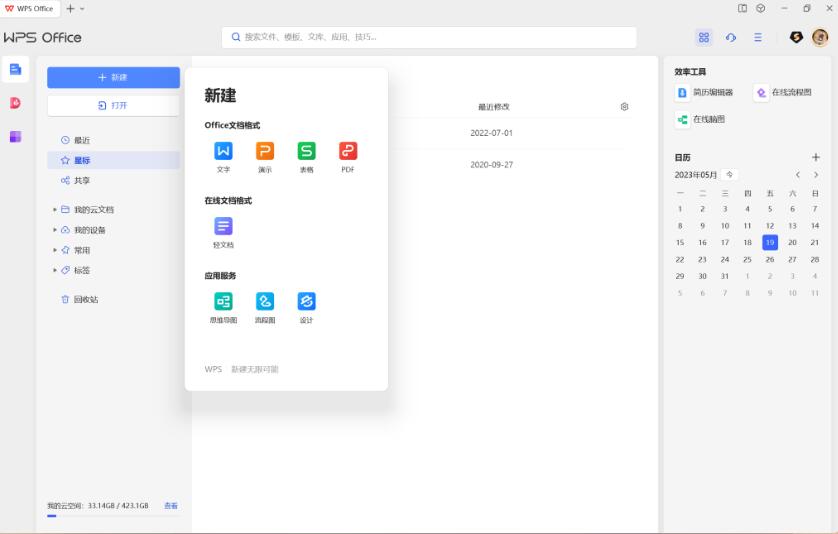Viewport: 838px width, 534px height.
Task: Go to next month in calendar
Action: (816, 175)
